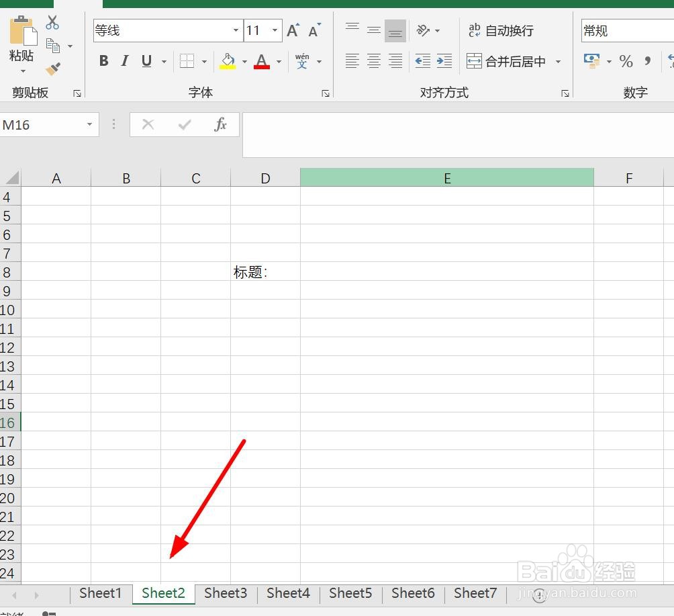Open clipboard group dialog launcher

(x=77, y=93)
